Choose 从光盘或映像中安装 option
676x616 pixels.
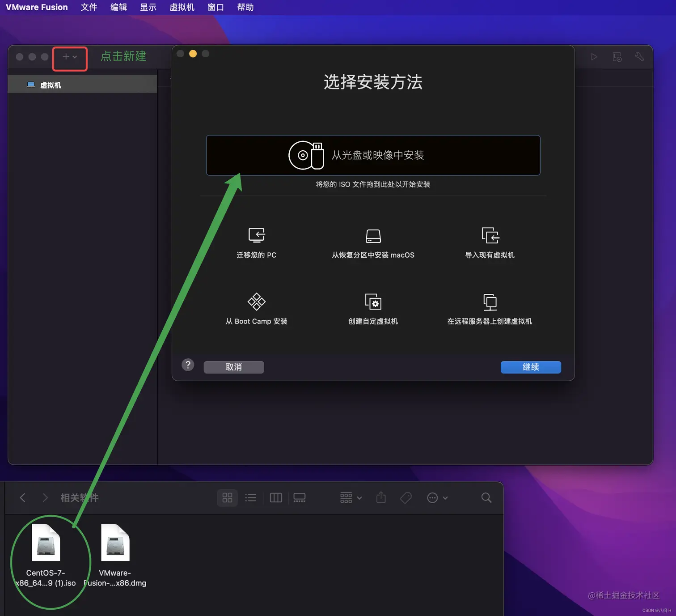pos(373,155)
